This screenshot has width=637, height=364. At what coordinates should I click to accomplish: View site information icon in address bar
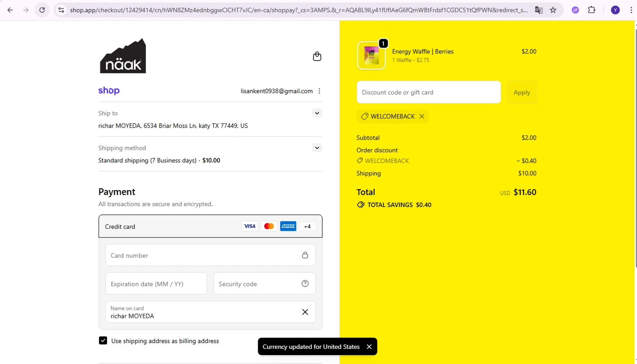click(61, 10)
